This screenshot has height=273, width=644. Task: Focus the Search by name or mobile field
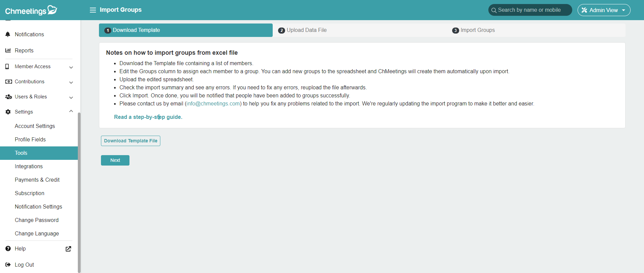pyautogui.click(x=530, y=10)
